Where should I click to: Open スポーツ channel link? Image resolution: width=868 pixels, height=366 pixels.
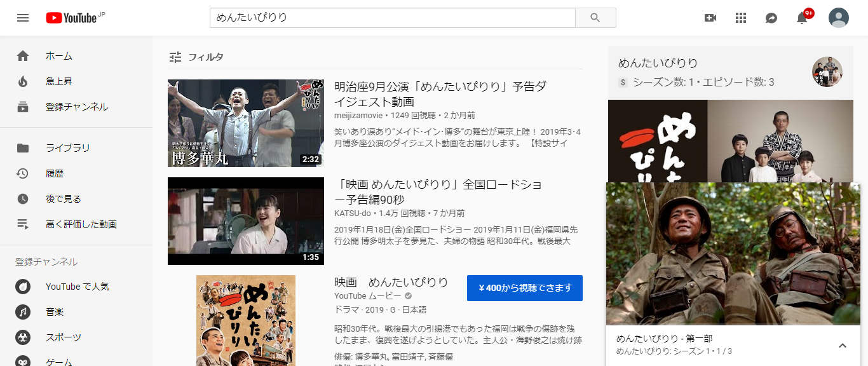[x=64, y=337]
